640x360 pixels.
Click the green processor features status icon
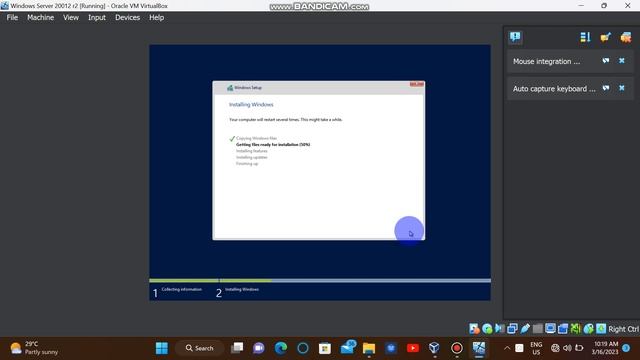coord(576,329)
